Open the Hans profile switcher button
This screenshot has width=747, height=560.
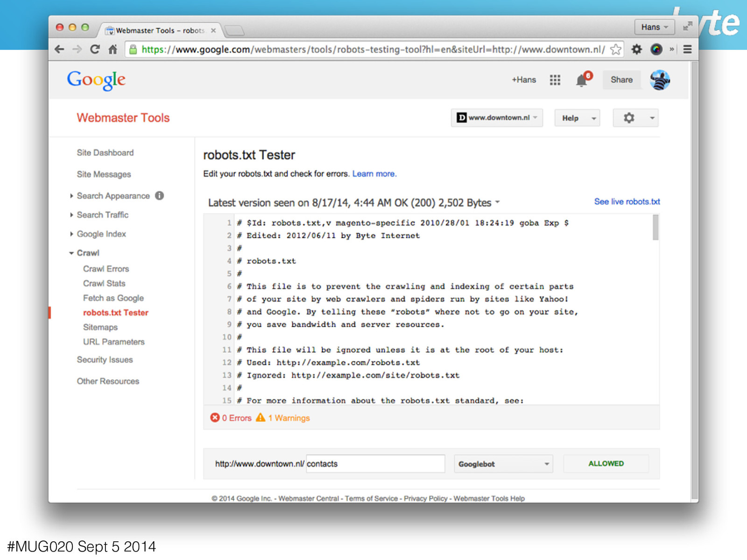click(655, 27)
